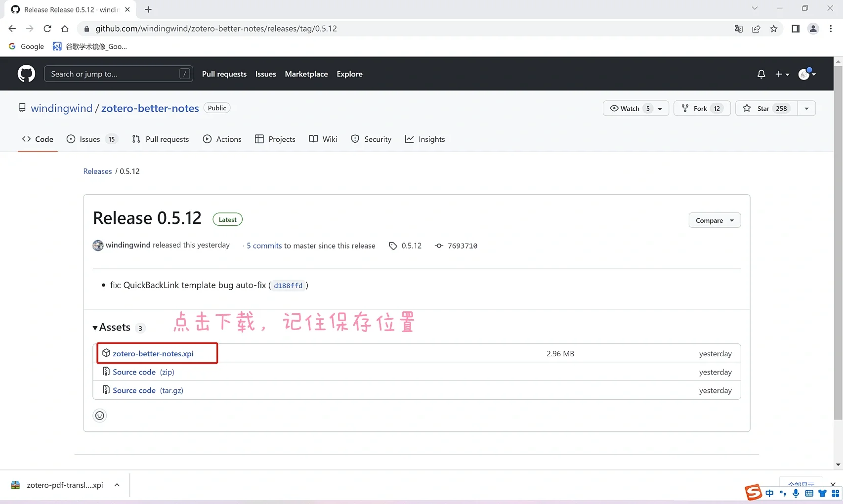
Task: Open GitHub notifications bell
Action: pyautogui.click(x=761, y=74)
